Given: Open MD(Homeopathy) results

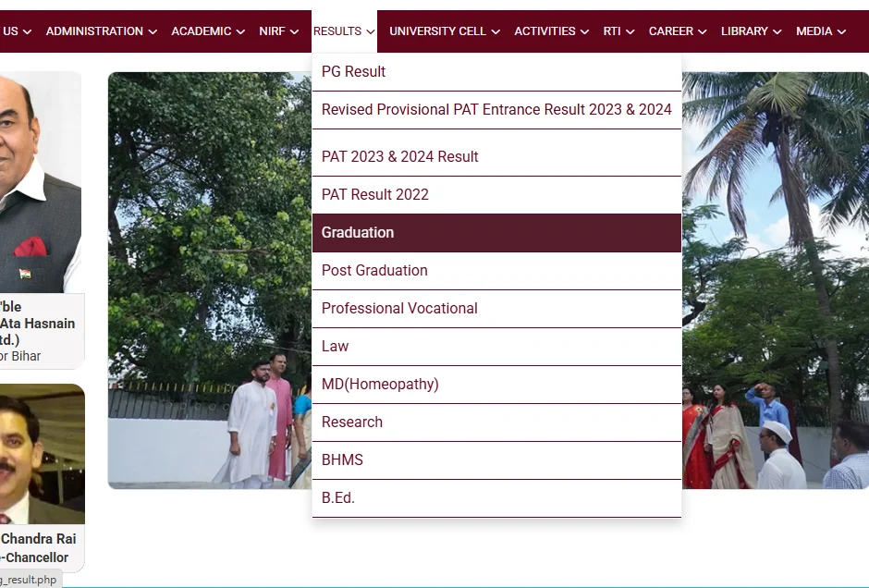Looking at the screenshot, I should (x=496, y=385).
